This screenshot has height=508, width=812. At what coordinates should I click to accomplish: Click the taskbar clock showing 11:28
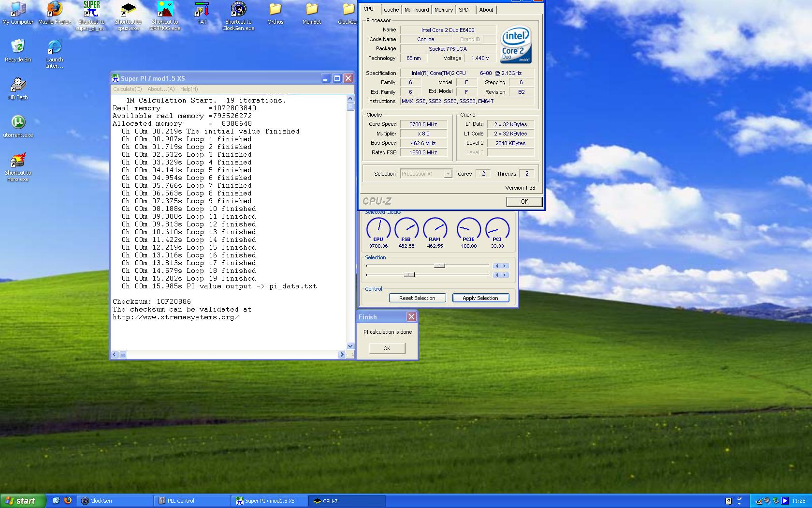(x=798, y=501)
